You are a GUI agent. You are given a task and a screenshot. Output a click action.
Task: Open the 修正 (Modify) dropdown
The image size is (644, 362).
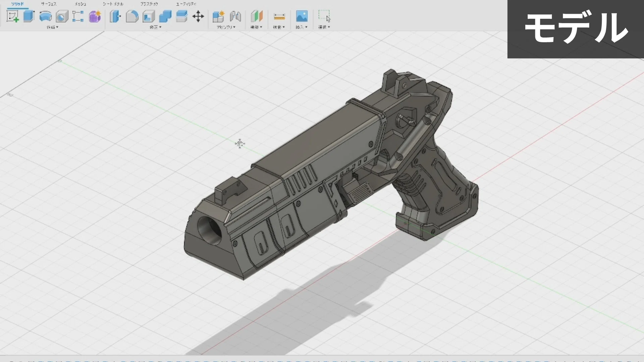(155, 27)
